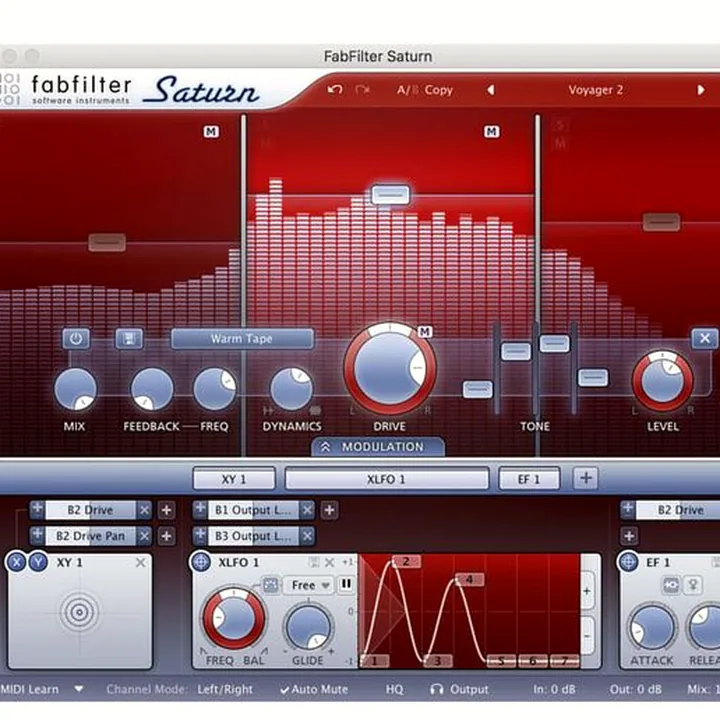The image size is (720, 720).
Task: Click the band preset save icon
Action: click(x=129, y=339)
